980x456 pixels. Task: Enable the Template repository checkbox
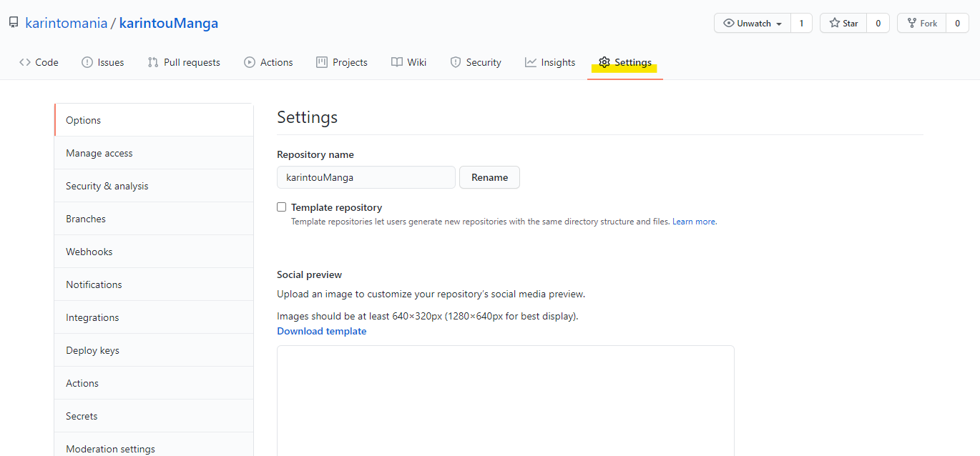click(282, 207)
